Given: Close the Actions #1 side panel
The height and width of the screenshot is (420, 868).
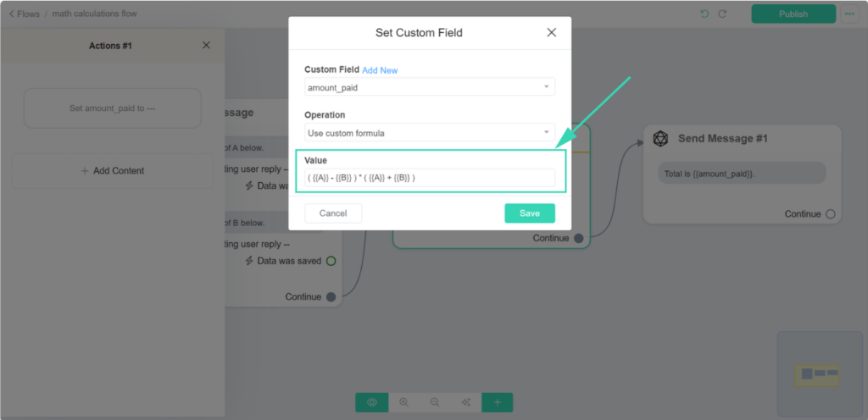Looking at the screenshot, I should 207,46.
